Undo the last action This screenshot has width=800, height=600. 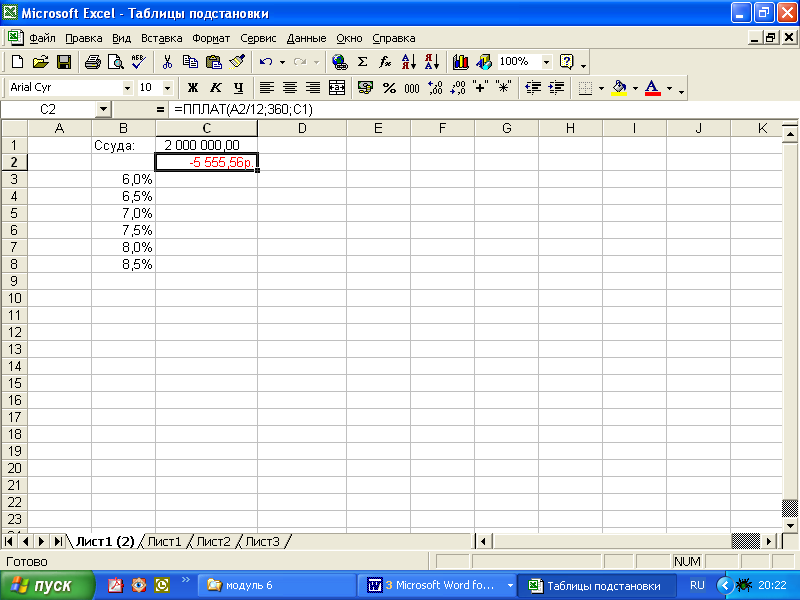265,62
